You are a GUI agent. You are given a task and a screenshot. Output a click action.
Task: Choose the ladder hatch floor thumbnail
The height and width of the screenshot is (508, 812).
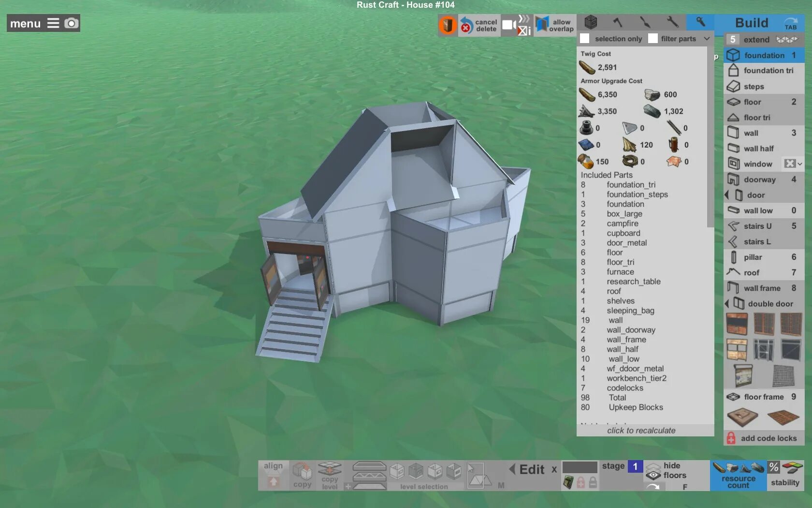pos(743,417)
